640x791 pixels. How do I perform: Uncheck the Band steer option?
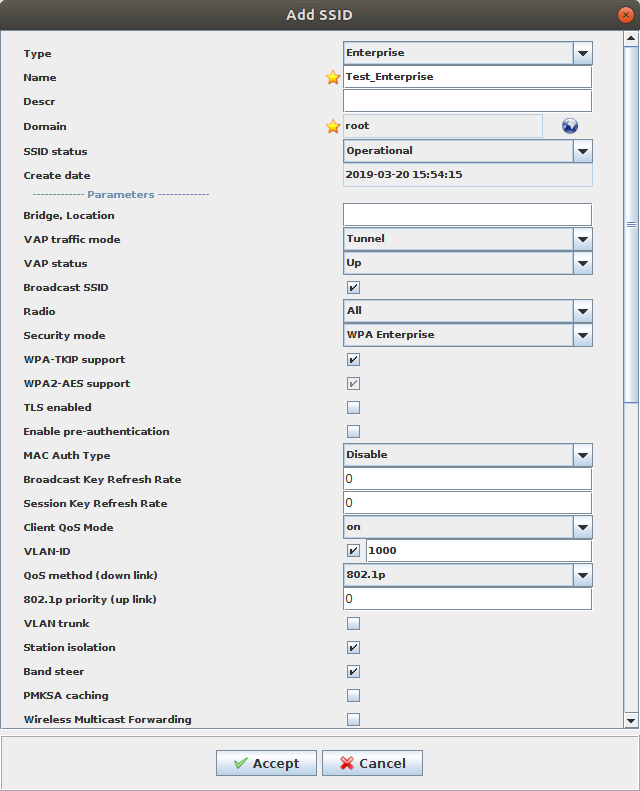[353, 672]
